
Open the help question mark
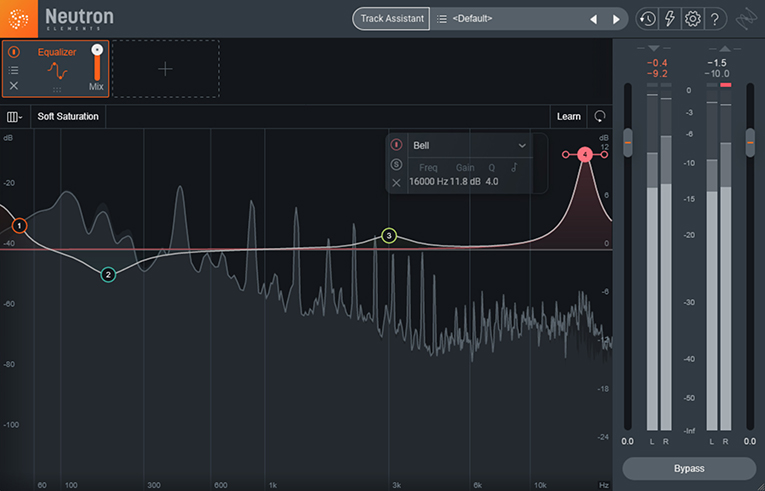[x=715, y=19]
